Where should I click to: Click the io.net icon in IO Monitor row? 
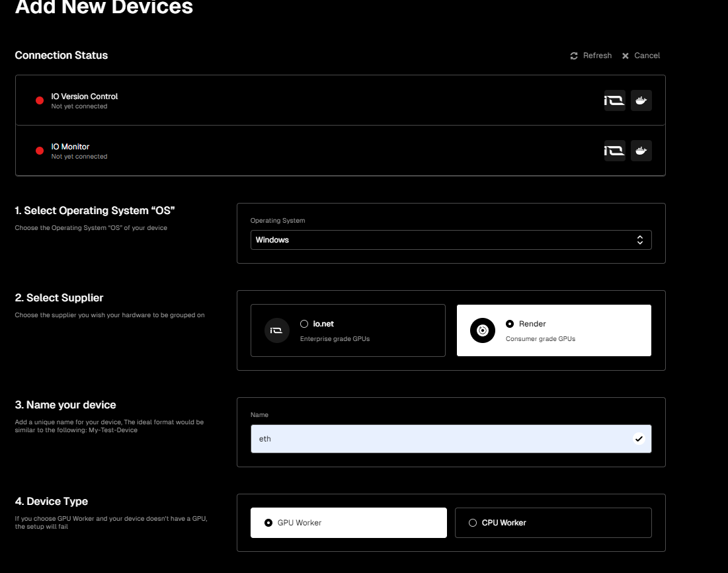pos(614,151)
